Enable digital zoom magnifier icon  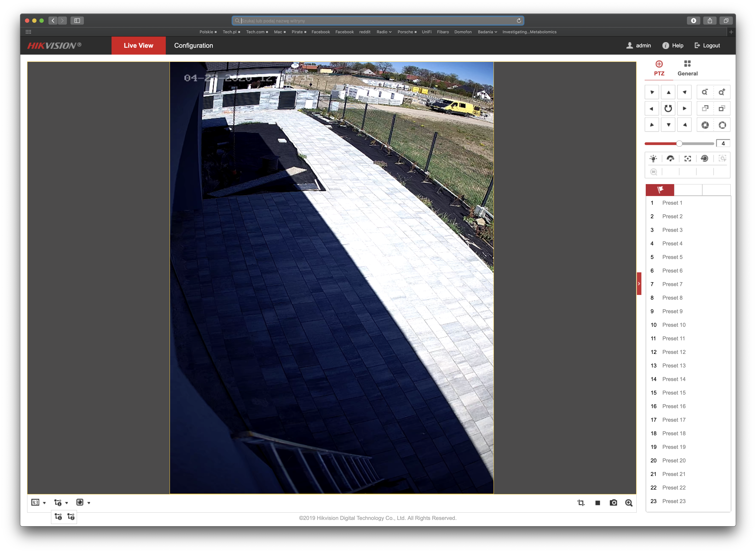click(x=629, y=503)
